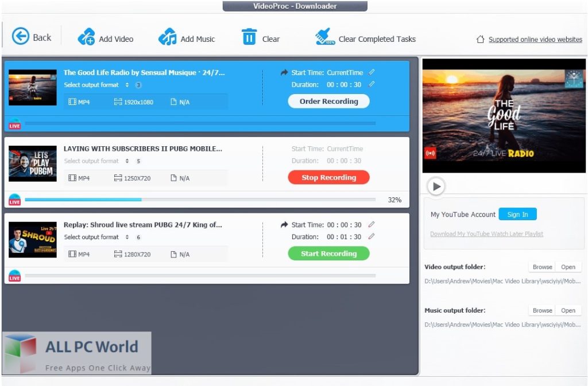Click the Shroud video thumbnail
This screenshot has height=386, width=588.
32,239
